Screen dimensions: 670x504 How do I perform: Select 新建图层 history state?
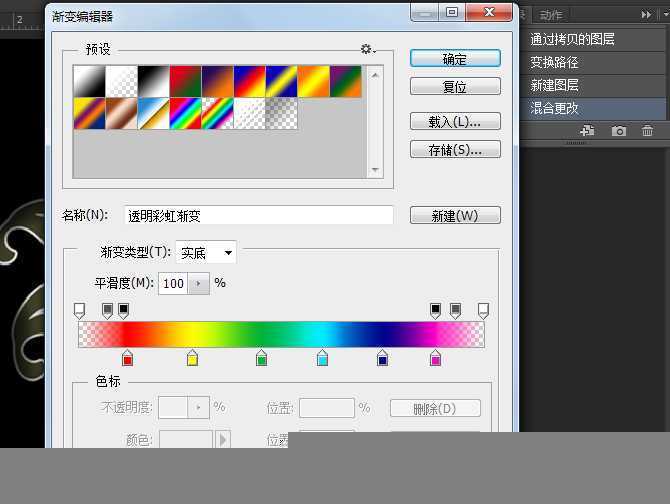(593, 85)
